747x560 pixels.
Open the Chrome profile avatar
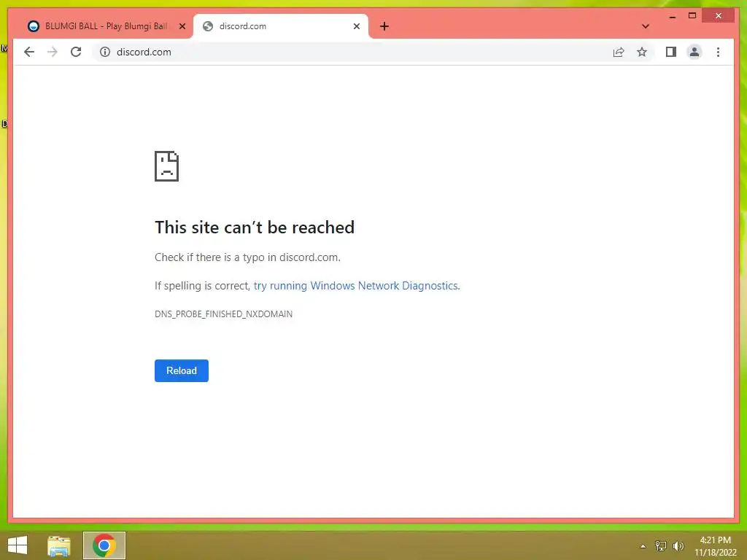(x=694, y=52)
